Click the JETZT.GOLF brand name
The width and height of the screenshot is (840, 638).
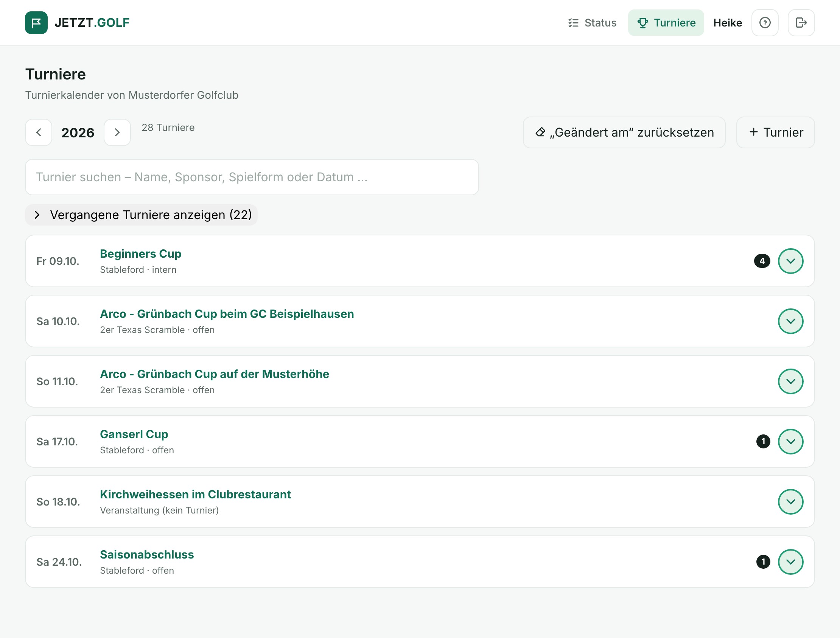[x=92, y=23]
